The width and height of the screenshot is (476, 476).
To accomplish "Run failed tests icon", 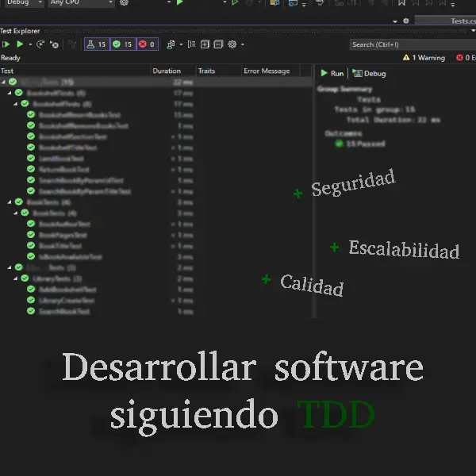I will [54, 44].
